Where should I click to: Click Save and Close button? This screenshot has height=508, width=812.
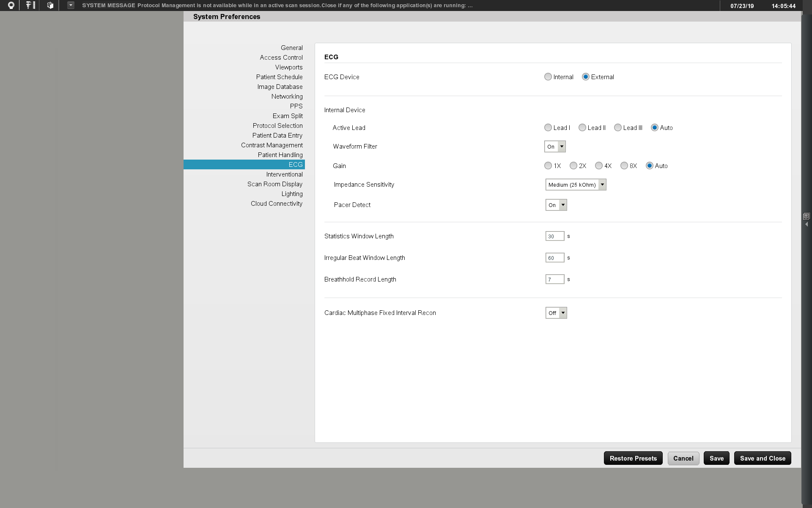tap(763, 458)
